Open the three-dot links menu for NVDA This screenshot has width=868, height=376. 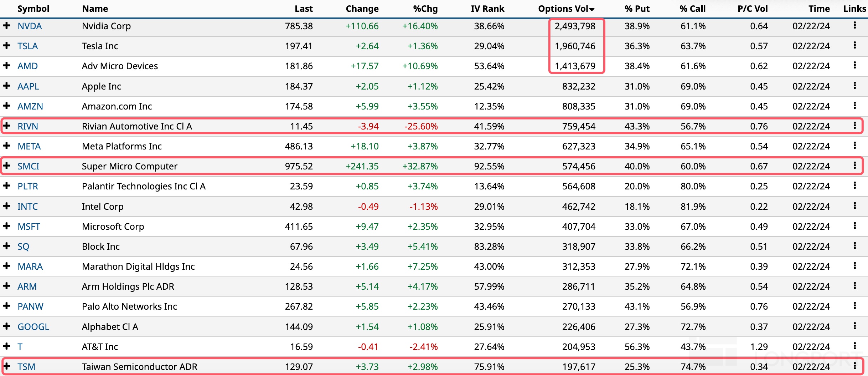pos(854,25)
